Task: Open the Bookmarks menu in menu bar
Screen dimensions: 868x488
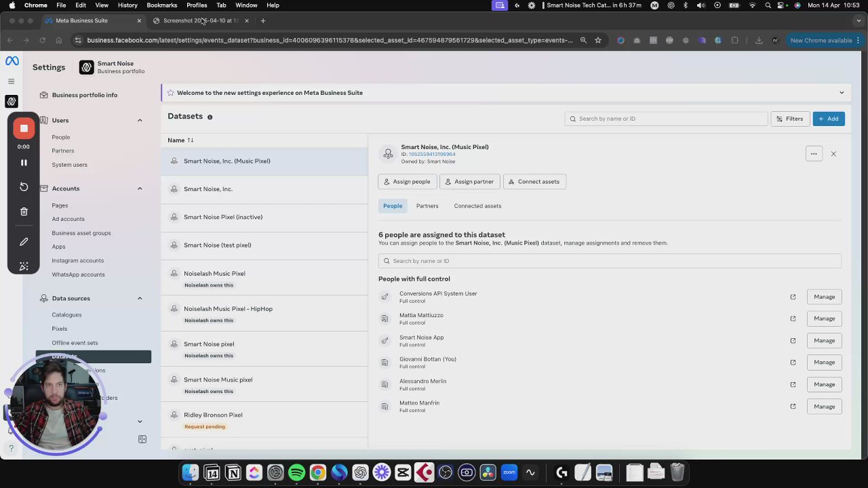Action: click(x=161, y=5)
